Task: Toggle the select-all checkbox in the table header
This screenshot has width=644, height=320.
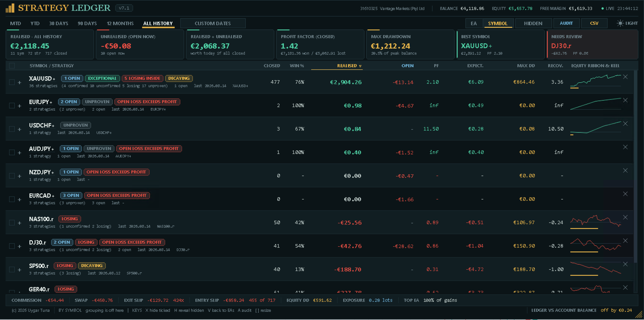Action: [x=12, y=66]
